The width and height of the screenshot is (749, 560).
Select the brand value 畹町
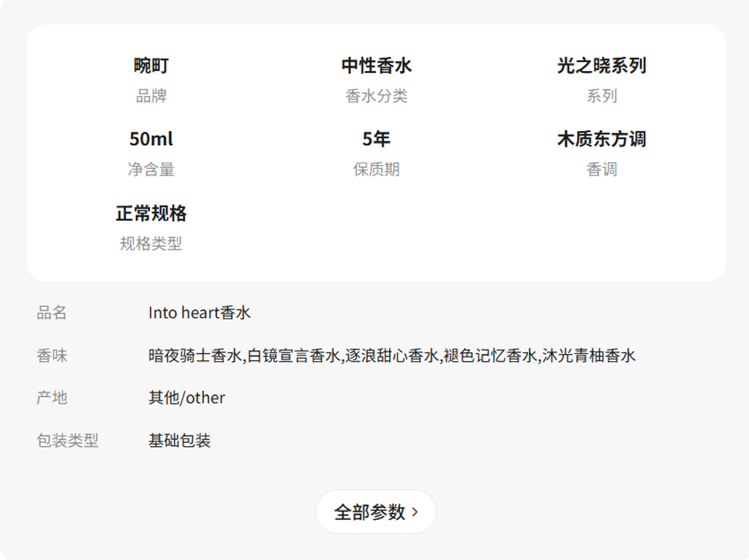[151, 66]
